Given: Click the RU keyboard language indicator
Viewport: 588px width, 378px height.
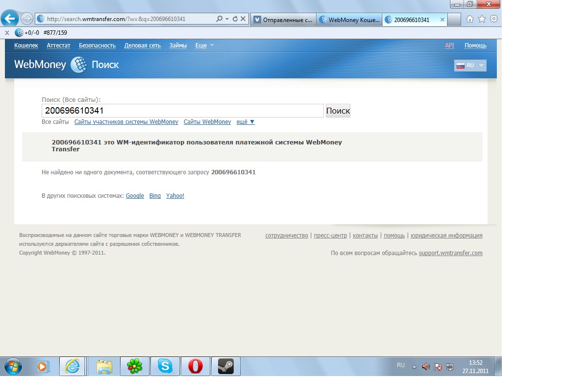Looking at the screenshot, I should pos(401,365).
